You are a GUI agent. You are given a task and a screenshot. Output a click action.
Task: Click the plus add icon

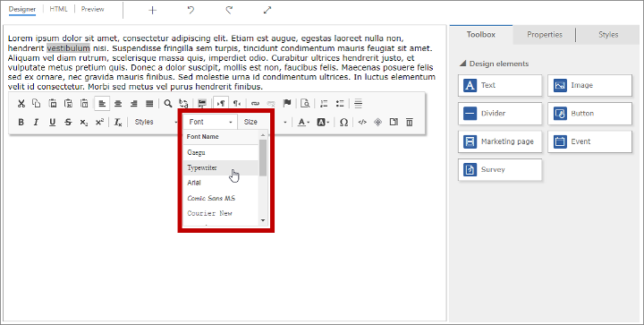152,10
